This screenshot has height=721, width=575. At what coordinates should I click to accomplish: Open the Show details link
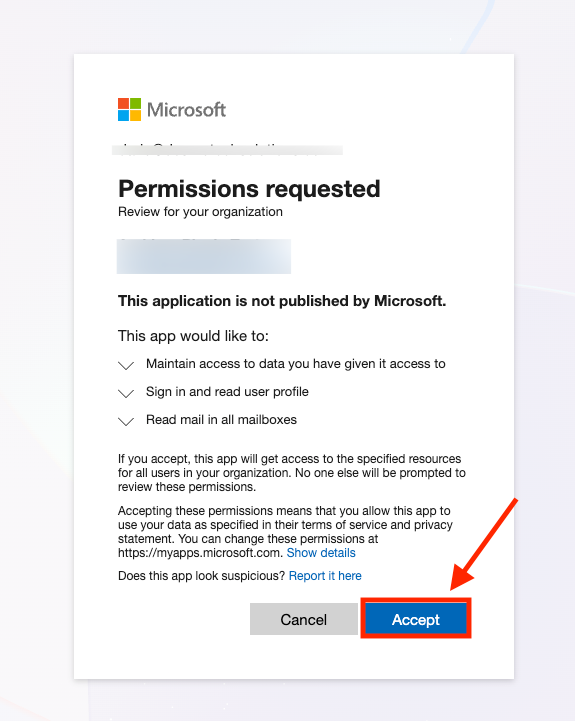pyautogui.click(x=321, y=553)
